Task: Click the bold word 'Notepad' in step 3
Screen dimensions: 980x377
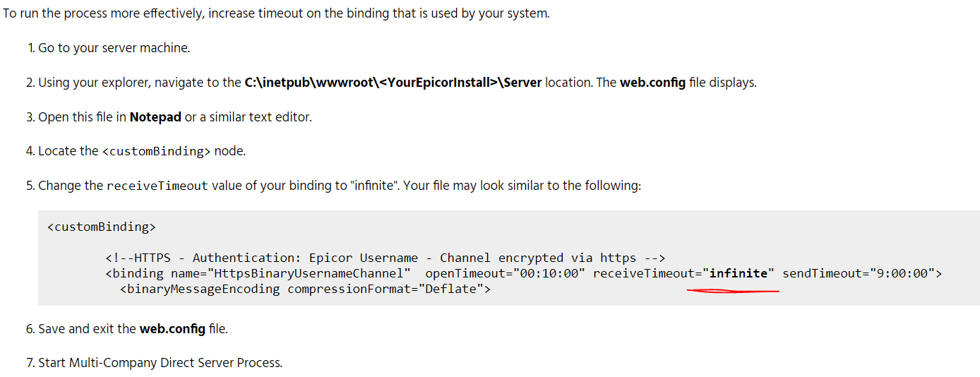Action: pyautogui.click(x=155, y=117)
